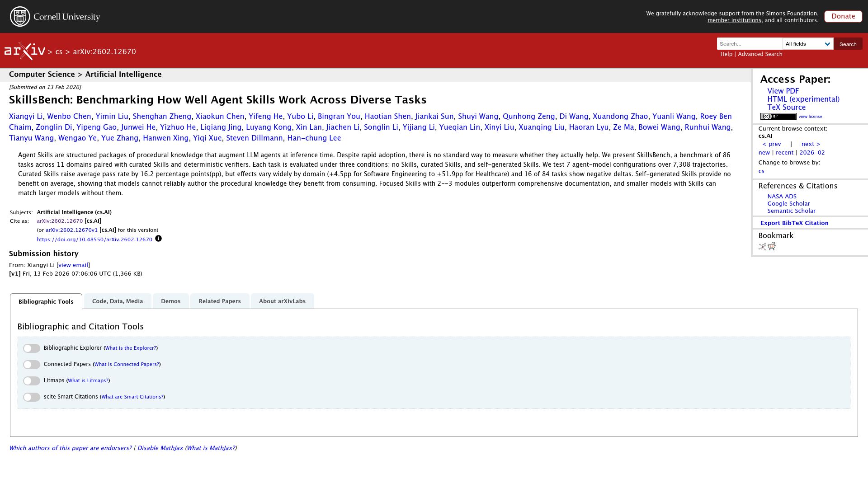This screenshot has width=868, height=488.
Task: Bookmark with BibSonomy icon
Action: coord(762,247)
